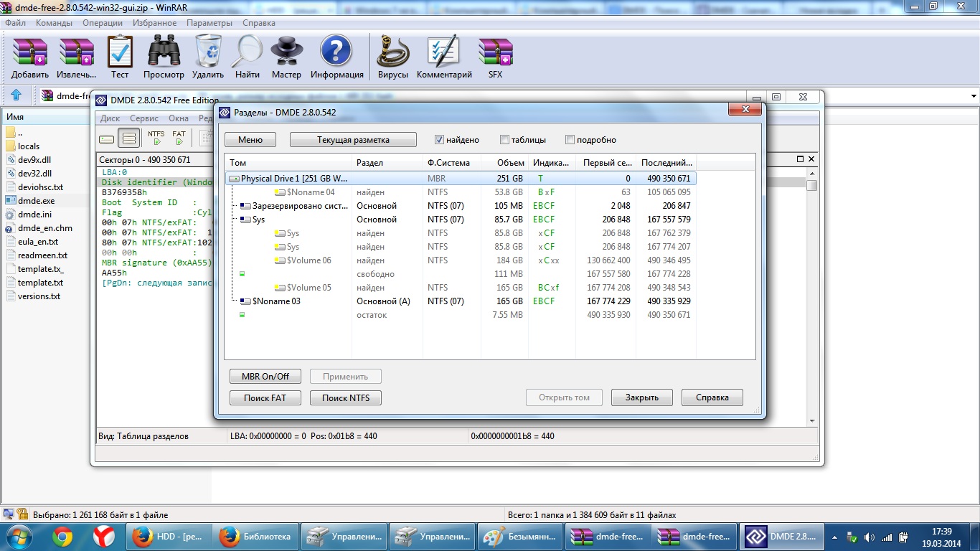Open Yandex browser from the taskbar
The image size is (980, 551).
[103, 537]
